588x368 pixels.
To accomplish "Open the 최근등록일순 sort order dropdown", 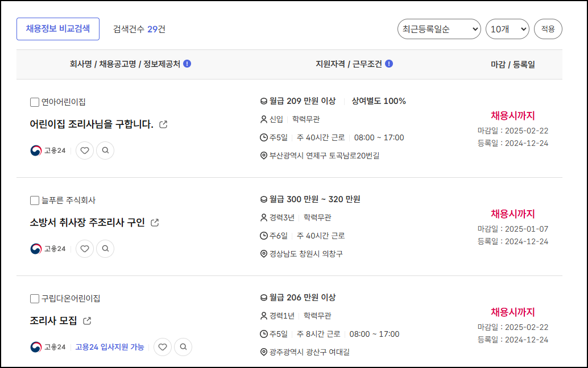I will [440, 28].
